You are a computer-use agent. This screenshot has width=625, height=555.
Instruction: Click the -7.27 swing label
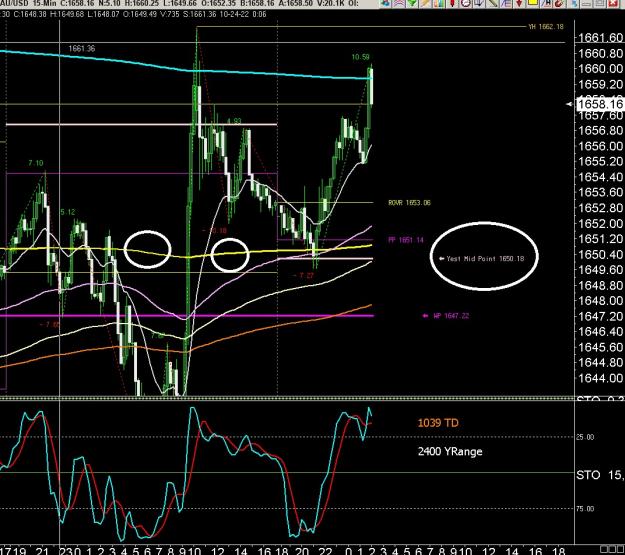coord(303,276)
